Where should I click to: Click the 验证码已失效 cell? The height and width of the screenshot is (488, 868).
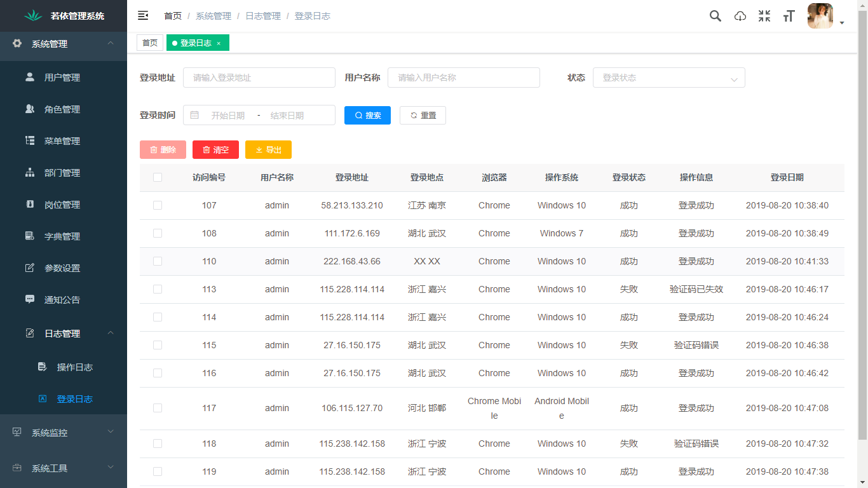pyautogui.click(x=696, y=289)
